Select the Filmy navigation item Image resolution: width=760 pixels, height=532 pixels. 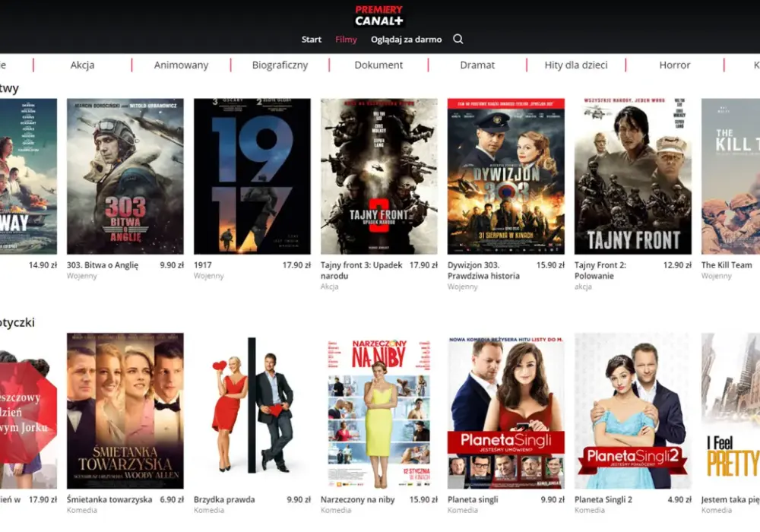tap(346, 40)
